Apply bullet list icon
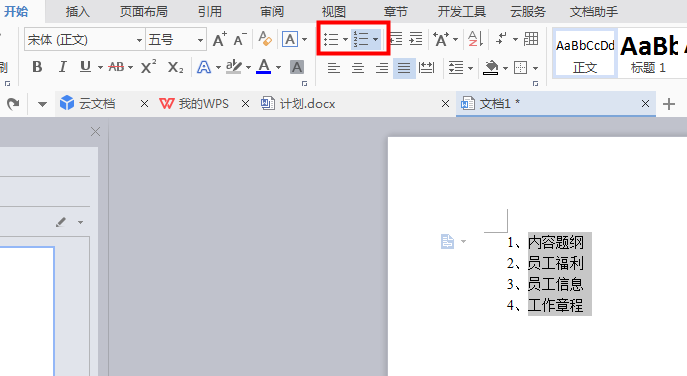Screen dimensions: 687x376 (x=331, y=39)
